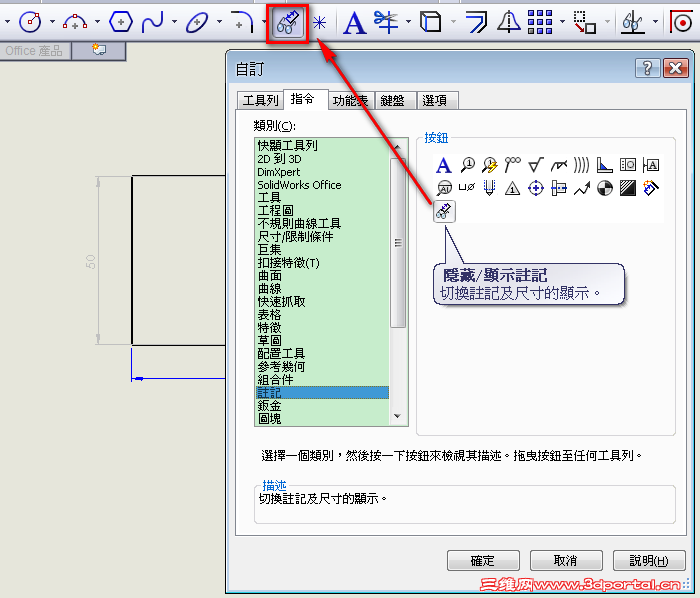Select 工程圖 in the category list

click(322, 211)
